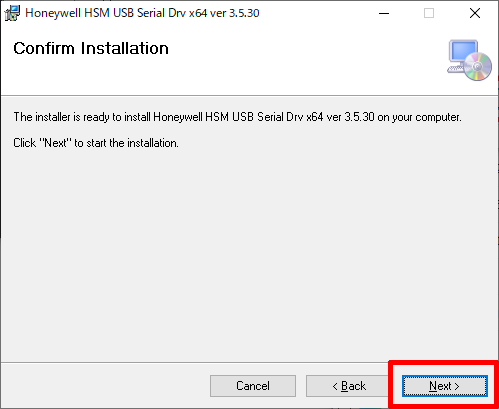The width and height of the screenshot is (499, 409).
Task: Click the 'Click Next to start' instruction text
Action: click(96, 143)
